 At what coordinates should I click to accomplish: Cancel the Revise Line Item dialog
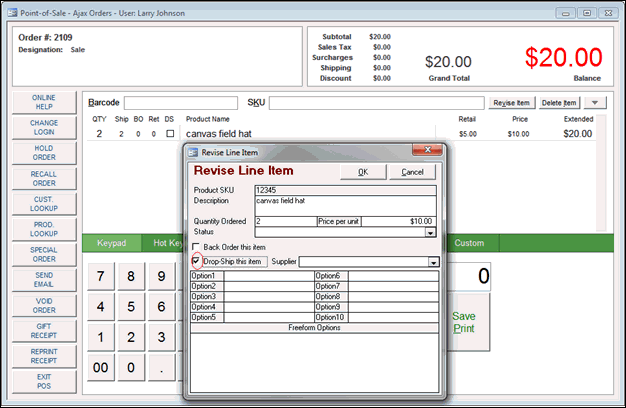coord(412,172)
